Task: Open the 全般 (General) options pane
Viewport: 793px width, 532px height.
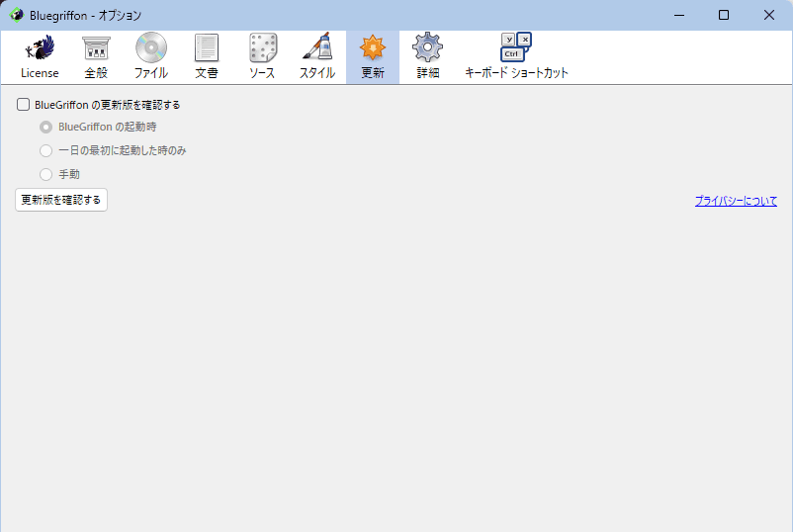Action: (96, 56)
